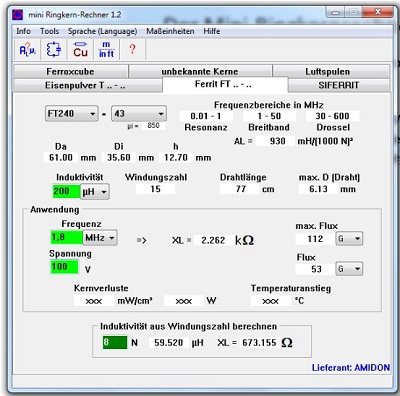
Task: Click the µi value 850
Action: tap(153, 126)
